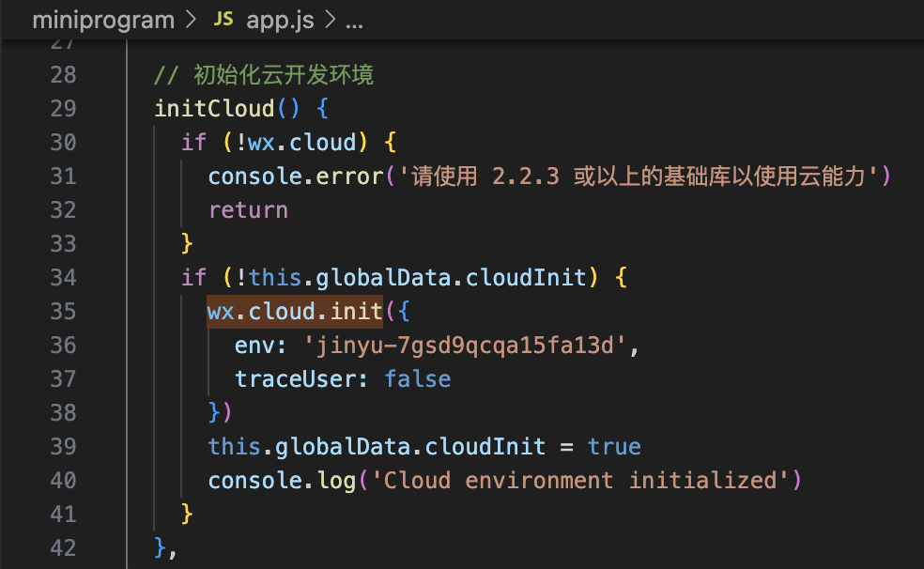Click the return keyword on line 32
The height and width of the screenshot is (569, 924).
(248, 209)
